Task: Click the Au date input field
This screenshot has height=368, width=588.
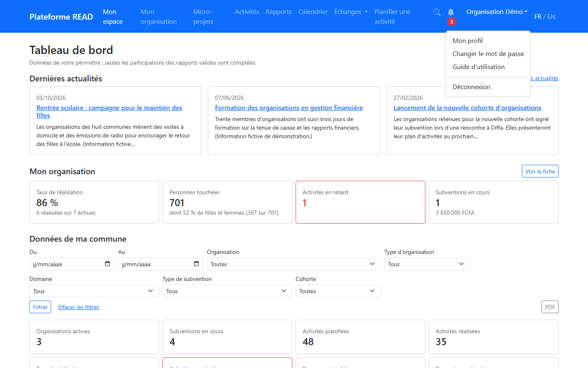Action: [x=161, y=264]
